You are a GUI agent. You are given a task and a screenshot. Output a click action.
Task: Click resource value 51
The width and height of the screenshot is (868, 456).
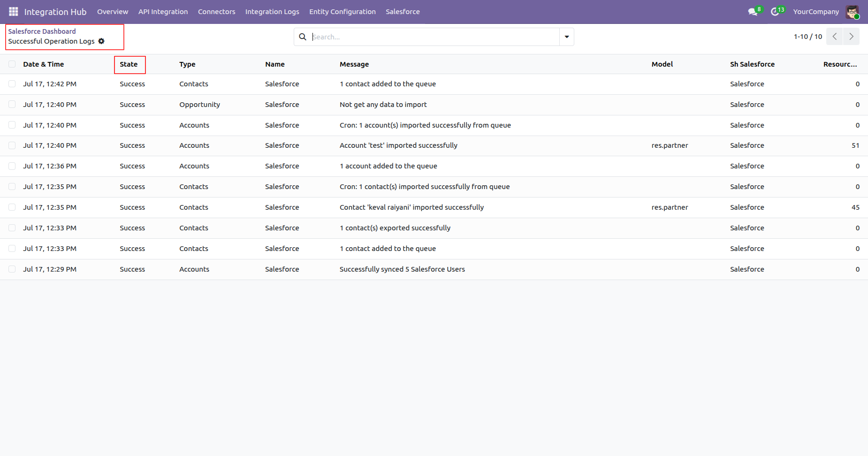pos(855,145)
